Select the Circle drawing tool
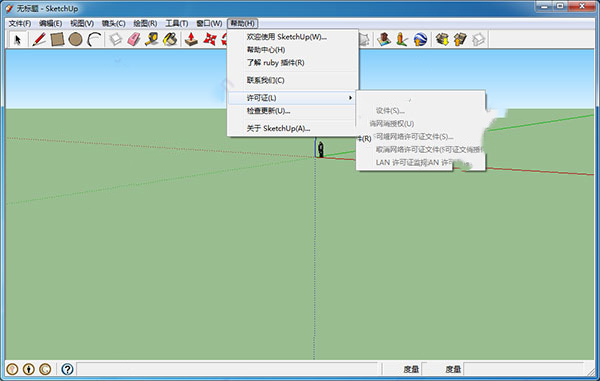The image size is (600, 381). tap(75, 39)
